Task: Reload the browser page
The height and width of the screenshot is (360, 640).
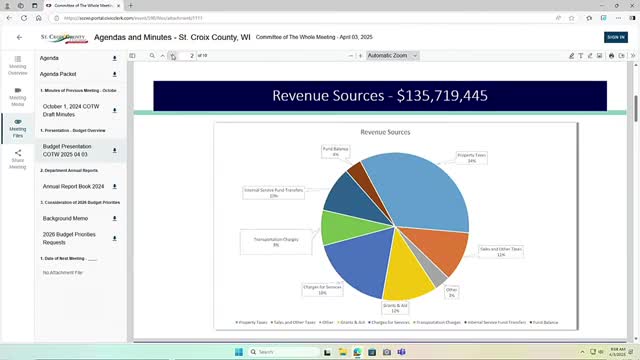Action: (24, 18)
